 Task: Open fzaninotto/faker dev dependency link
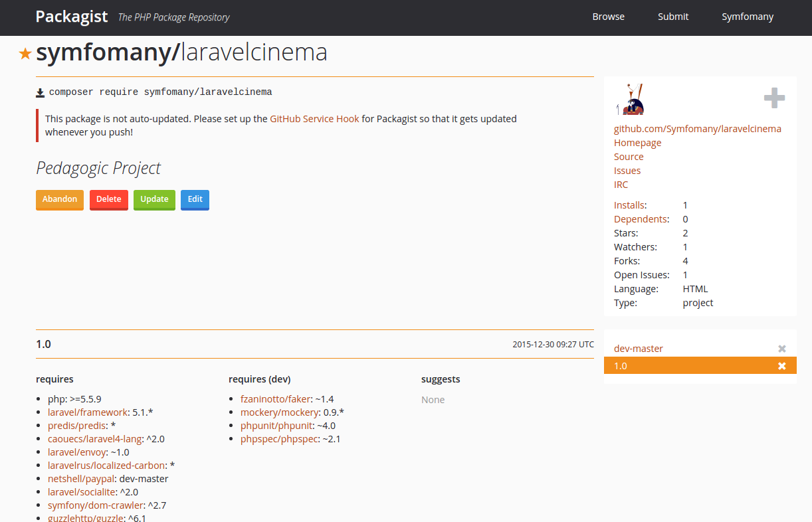coord(275,399)
